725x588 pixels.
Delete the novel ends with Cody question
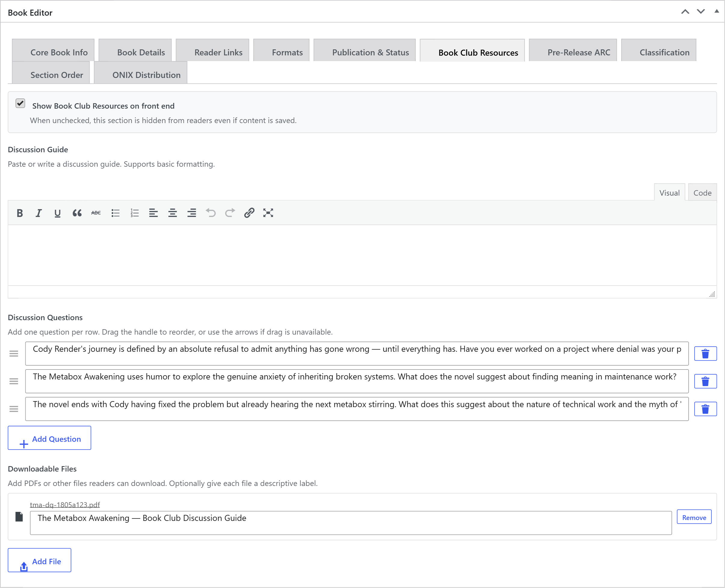click(705, 409)
